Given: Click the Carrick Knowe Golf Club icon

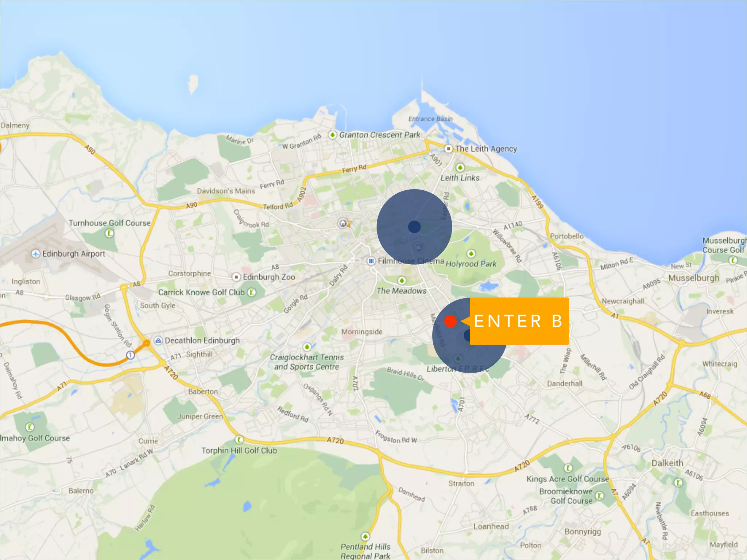Looking at the screenshot, I should coord(251,292).
